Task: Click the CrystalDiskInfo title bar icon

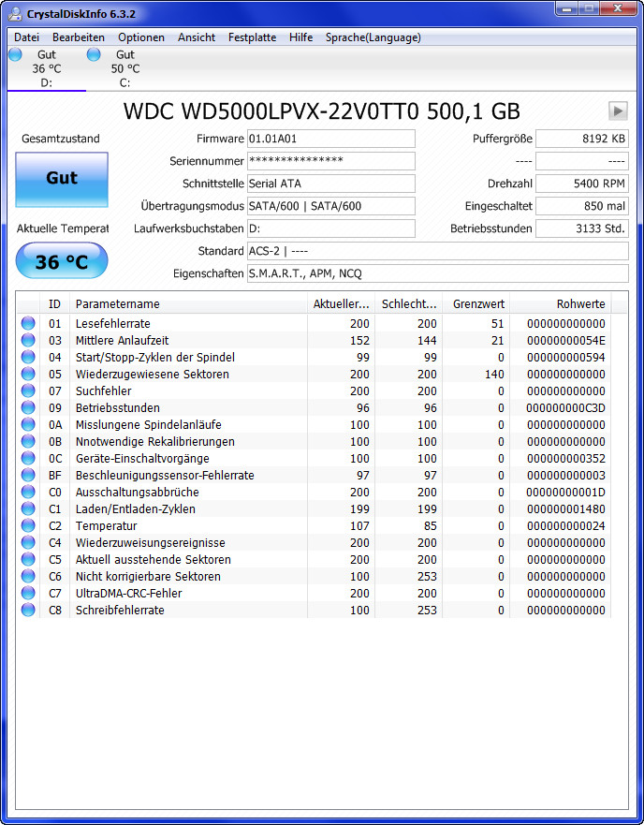Action: [15, 14]
